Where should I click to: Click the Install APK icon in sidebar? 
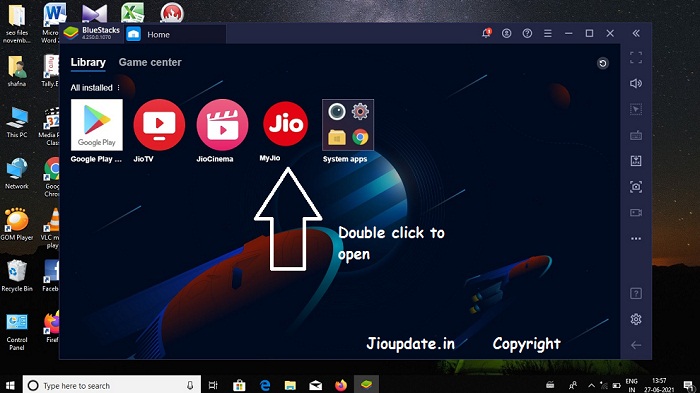(x=636, y=161)
